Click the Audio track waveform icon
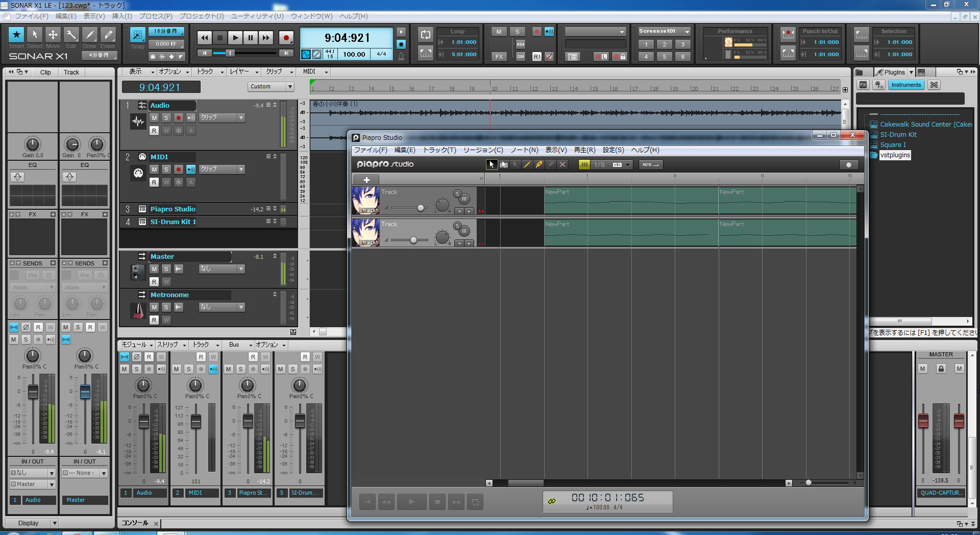Screen dimensions: 980x535 coord(138,121)
